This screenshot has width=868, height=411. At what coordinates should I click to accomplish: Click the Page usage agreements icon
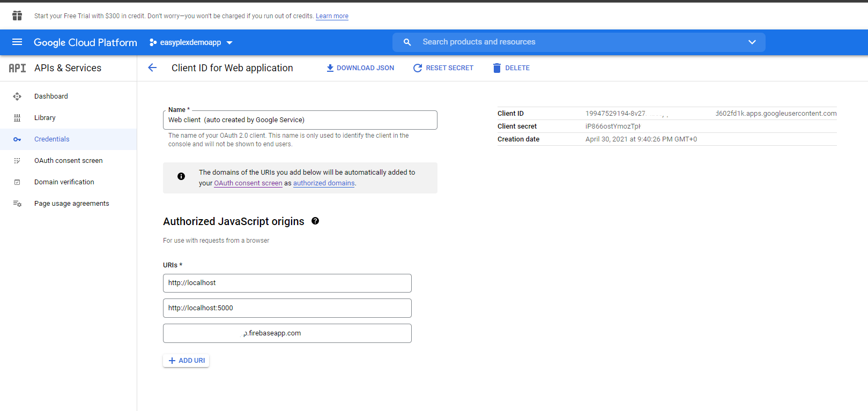(17, 204)
